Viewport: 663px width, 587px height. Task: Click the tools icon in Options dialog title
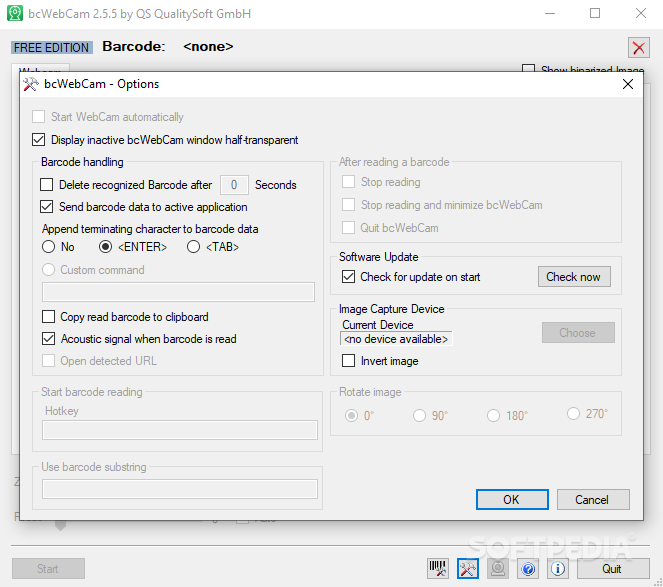point(30,84)
